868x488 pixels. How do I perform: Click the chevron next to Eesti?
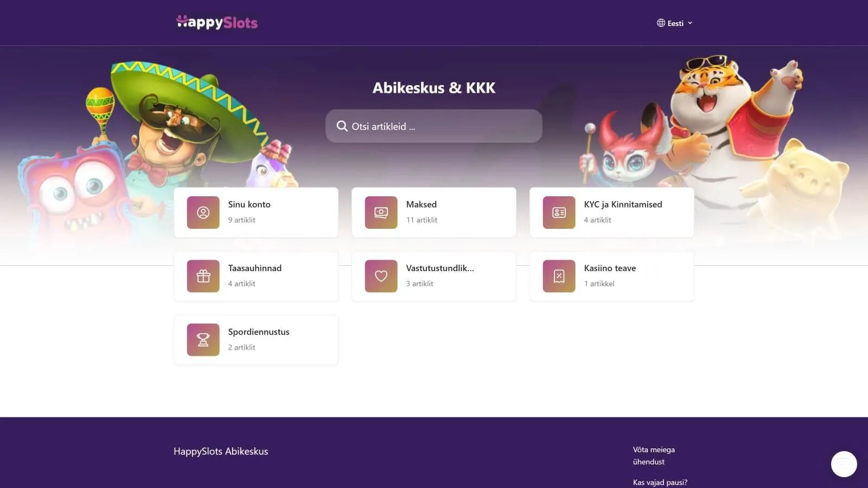(x=690, y=23)
